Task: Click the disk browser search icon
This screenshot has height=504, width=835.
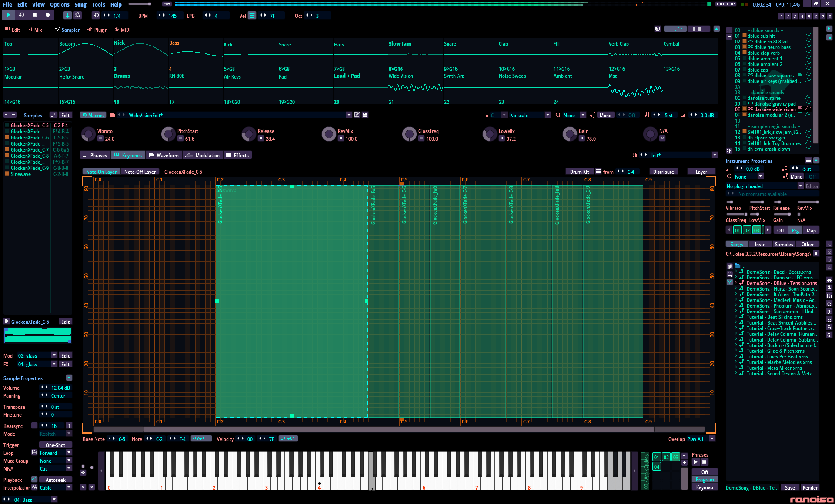Action: [730, 274]
